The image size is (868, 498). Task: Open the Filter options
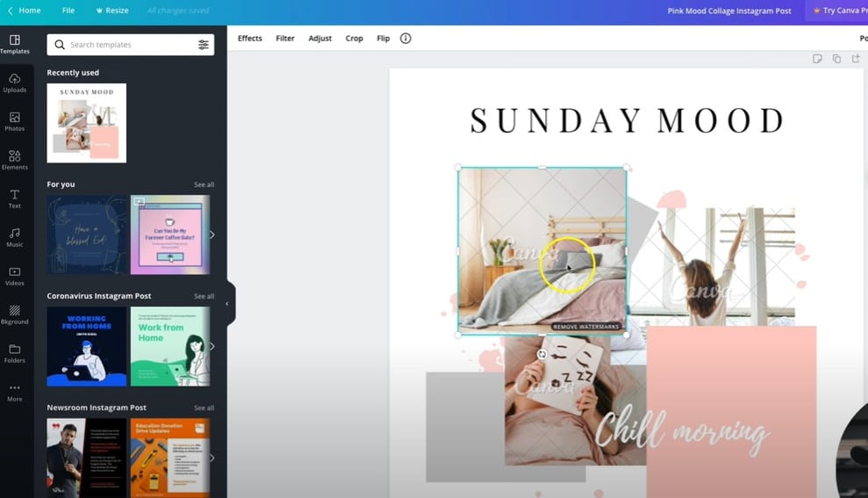click(285, 39)
